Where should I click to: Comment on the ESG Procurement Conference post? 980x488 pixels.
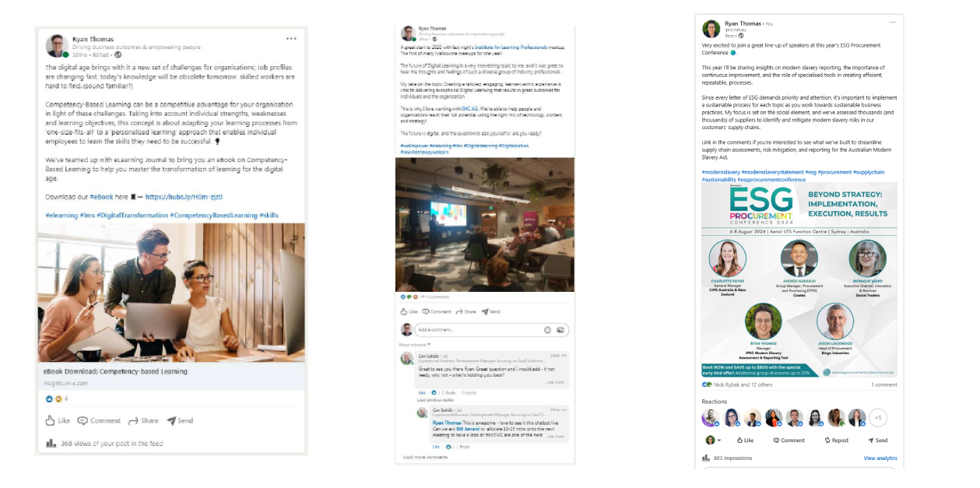pyautogui.click(x=788, y=440)
